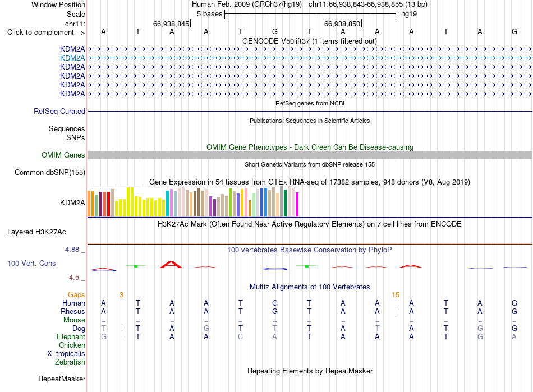Click the Layered H3K27Ac label
This screenshot has width=533, height=392.
(x=36, y=232)
